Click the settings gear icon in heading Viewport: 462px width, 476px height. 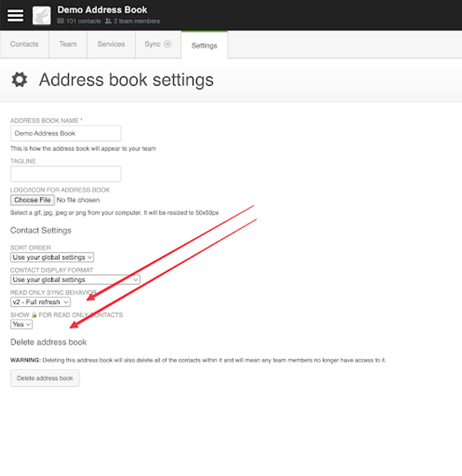19,80
